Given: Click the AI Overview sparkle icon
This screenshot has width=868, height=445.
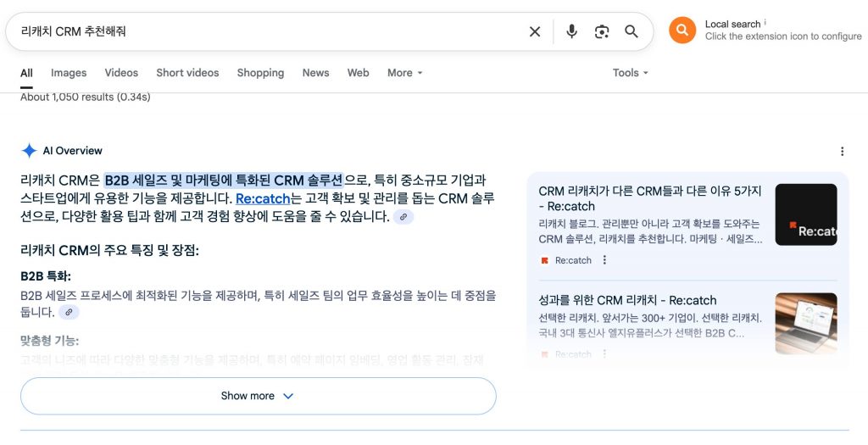Looking at the screenshot, I should point(29,151).
